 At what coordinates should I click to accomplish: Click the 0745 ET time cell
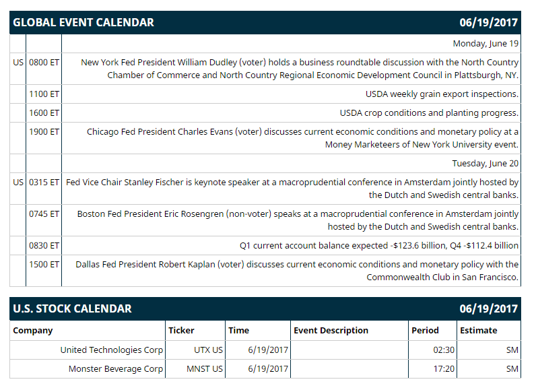pos(44,220)
